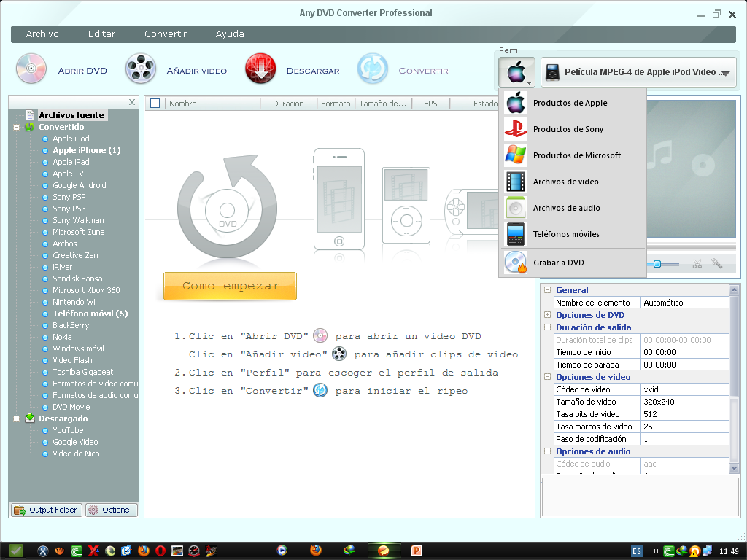Open the Editar menu
Screen dimensions: 747x560
tap(101, 34)
